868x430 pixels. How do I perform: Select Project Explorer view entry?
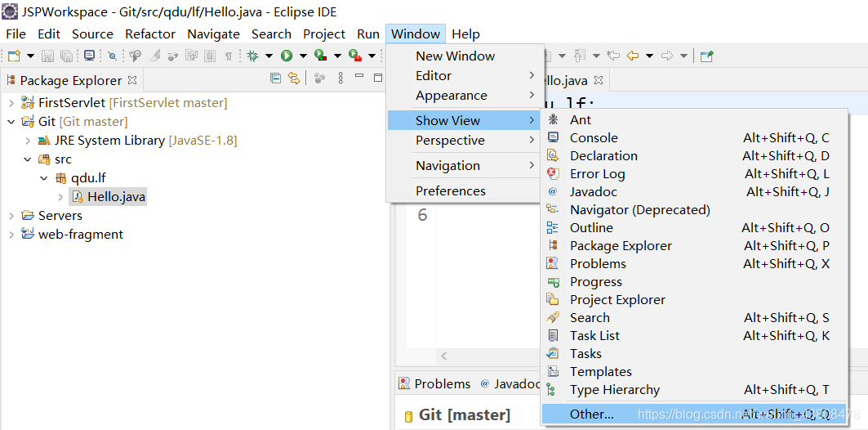click(x=694, y=300)
